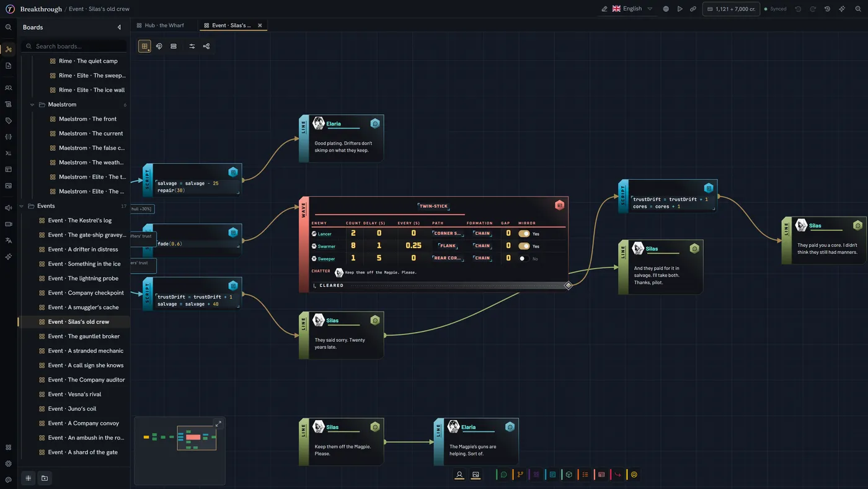
Task: Add the pink table wave node from palette
Action: tap(601, 475)
